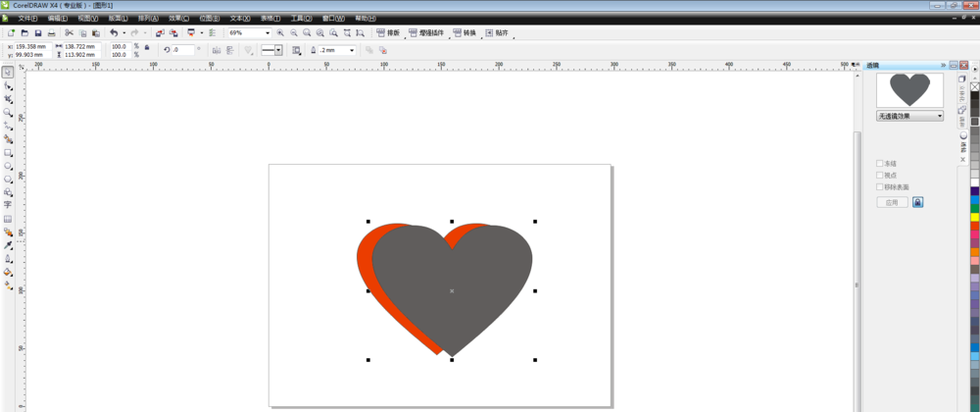
Task: Toggle the 移除表面 checkbox
Action: point(880,187)
